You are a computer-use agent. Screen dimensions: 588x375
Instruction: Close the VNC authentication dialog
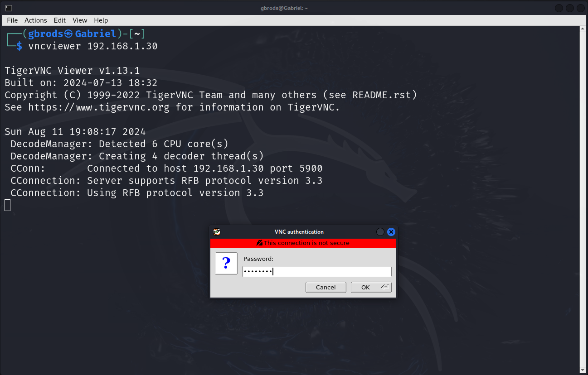391,232
